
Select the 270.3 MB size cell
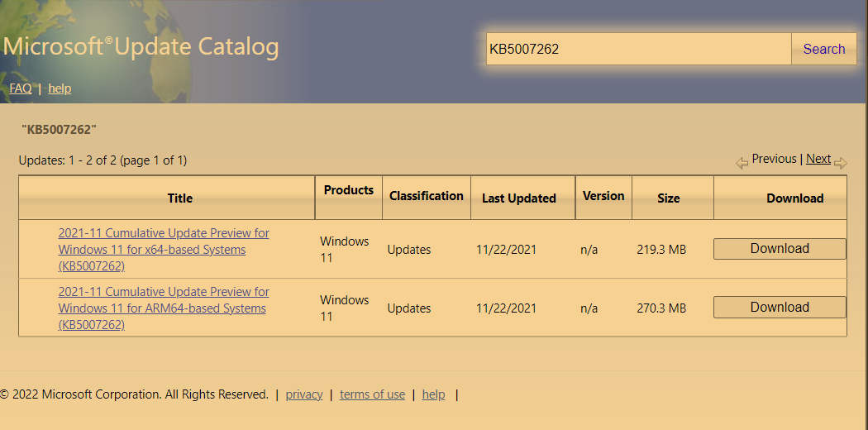(661, 308)
